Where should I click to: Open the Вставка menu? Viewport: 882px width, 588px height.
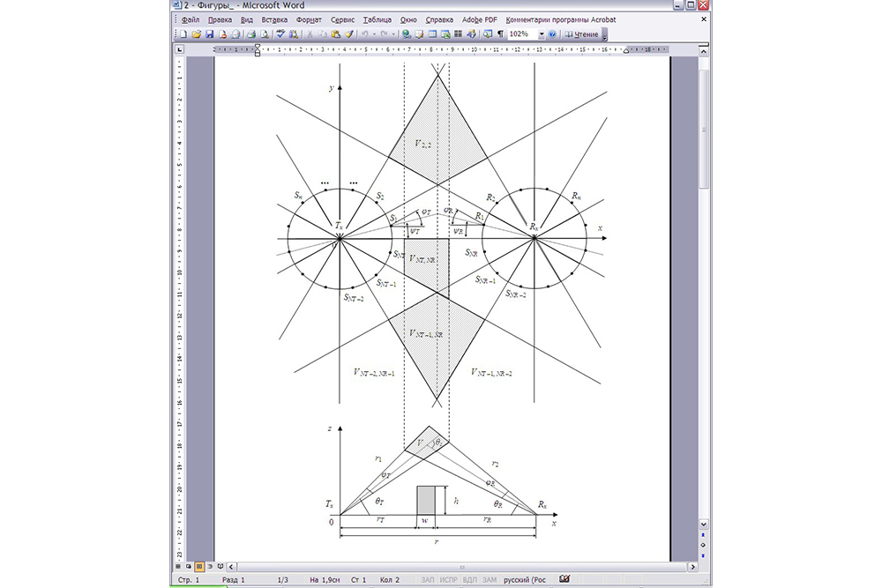[274, 19]
